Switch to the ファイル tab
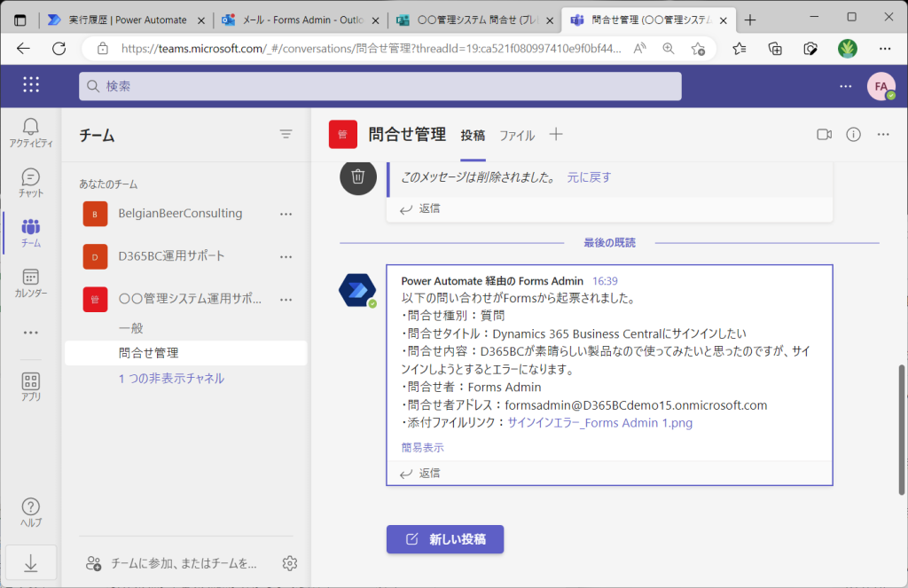The width and height of the screenshot is (908, 588). click(x=517, y=136)
